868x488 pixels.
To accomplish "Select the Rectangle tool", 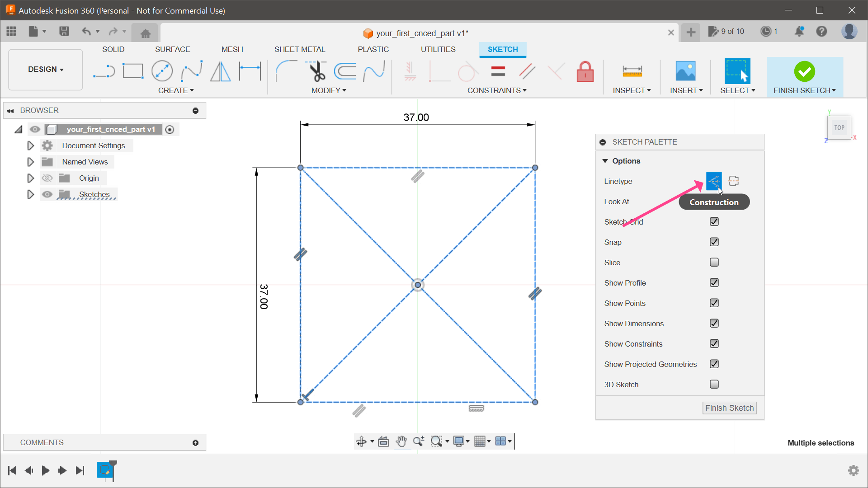I will coord(132,71).
